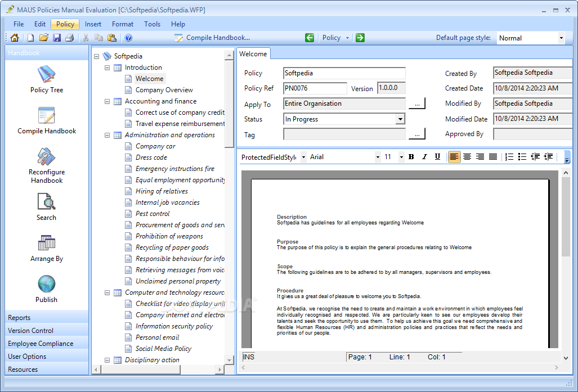578x392 pixels.
Task: Click the Apply To browse (...) button
Action: [x=417, y=104]
